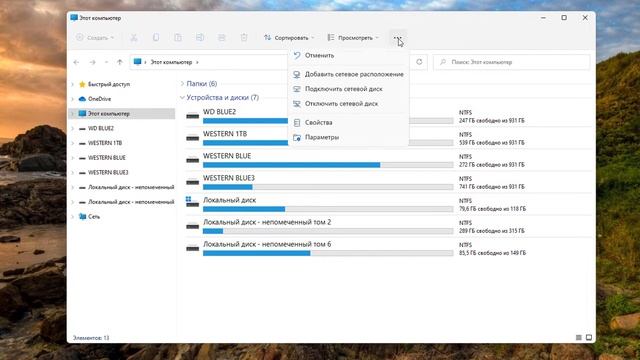Click the WESTERN BLUE3 usage bar
The image size is (640, 360).
coord(328,187)
